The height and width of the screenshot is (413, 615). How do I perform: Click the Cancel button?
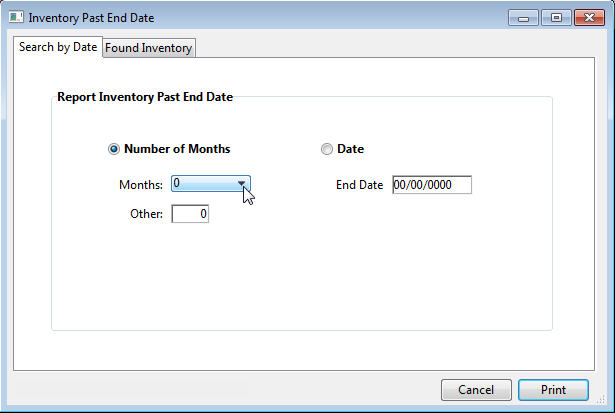(476, 390)
